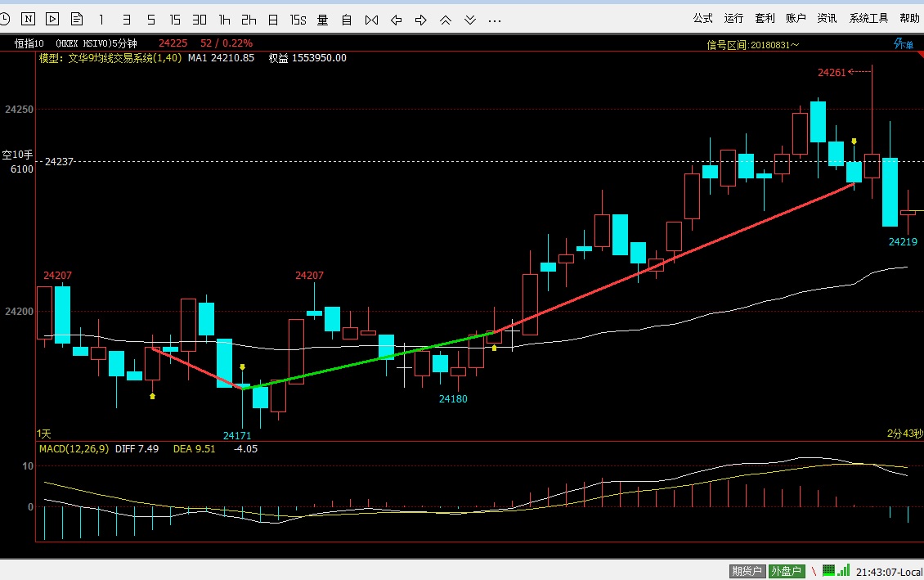The width and height of the screenshot is (924, 580).
Task: Open the 公式 formula menu
Action: (x=702, y=18)
